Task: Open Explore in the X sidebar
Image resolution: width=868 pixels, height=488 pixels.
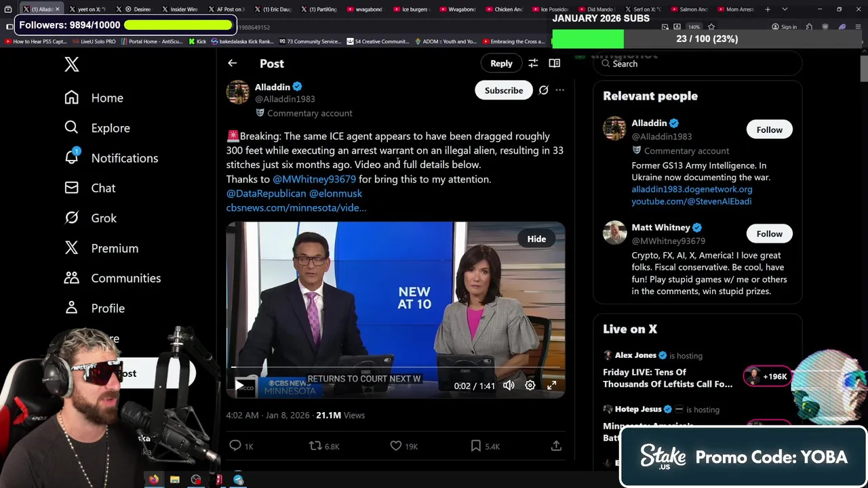Action: tap(97, 128)
